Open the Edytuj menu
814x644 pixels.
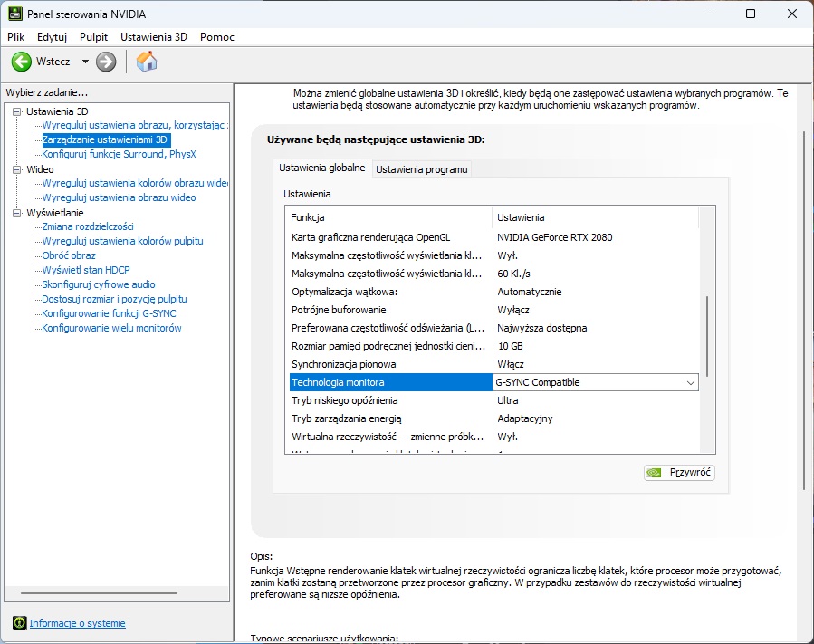pyautogui.click(x=52, y=37)
